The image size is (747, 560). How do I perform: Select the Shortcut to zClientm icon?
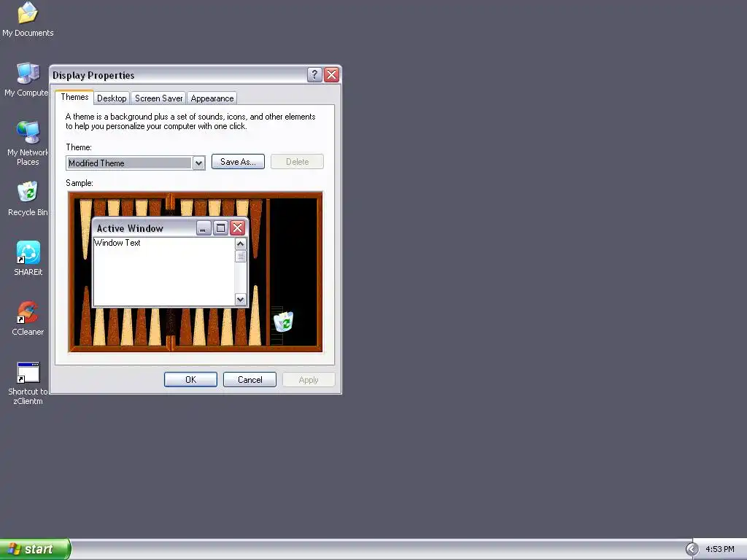[x=28, y=383]
